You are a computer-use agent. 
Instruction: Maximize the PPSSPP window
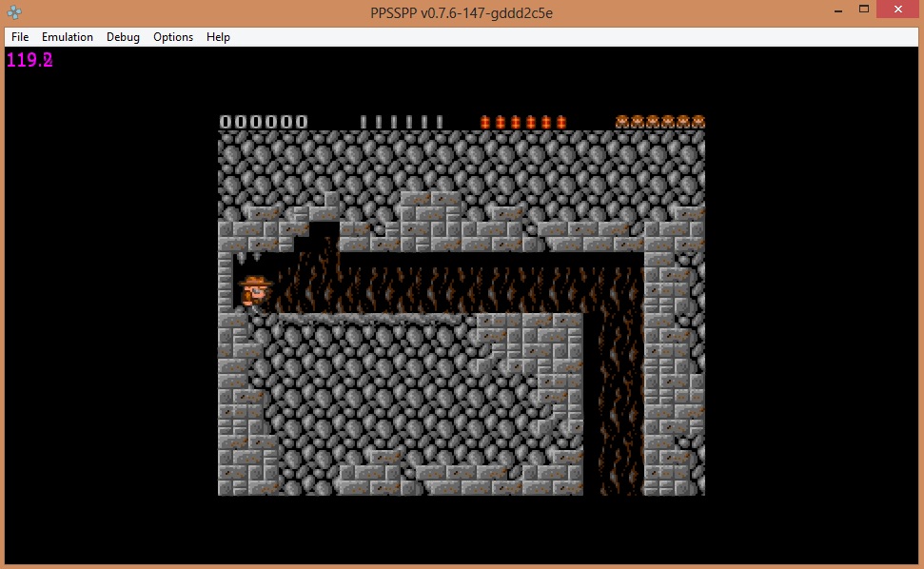tap(864, 10)
